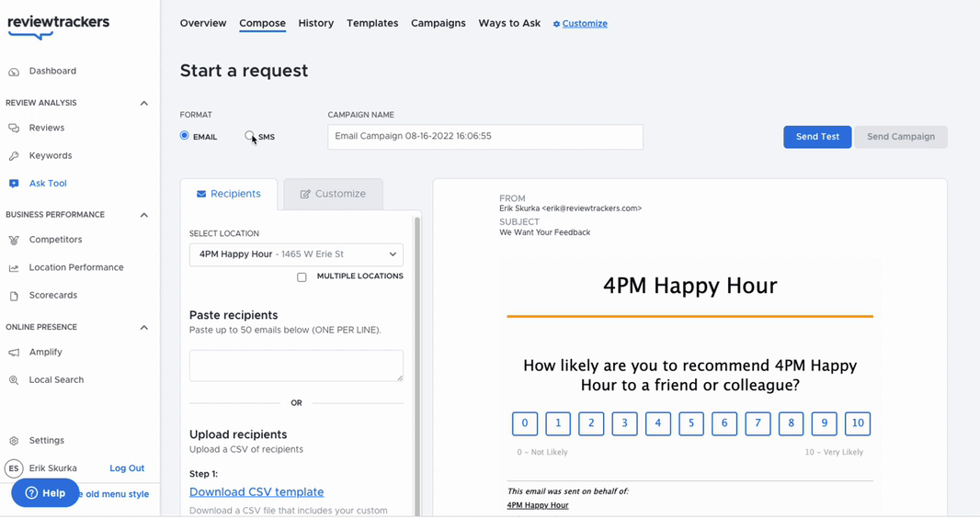The image size is (980, 518).
Task: Select rating 7 in email preview
Action: (x=758, y=423)
